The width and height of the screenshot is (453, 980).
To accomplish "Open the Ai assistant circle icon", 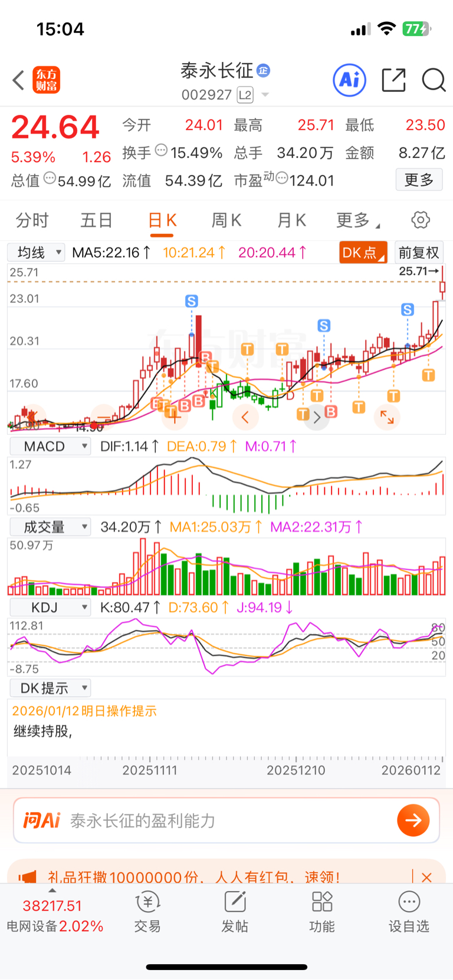I will pyautogui.click(x=350, y=80).
